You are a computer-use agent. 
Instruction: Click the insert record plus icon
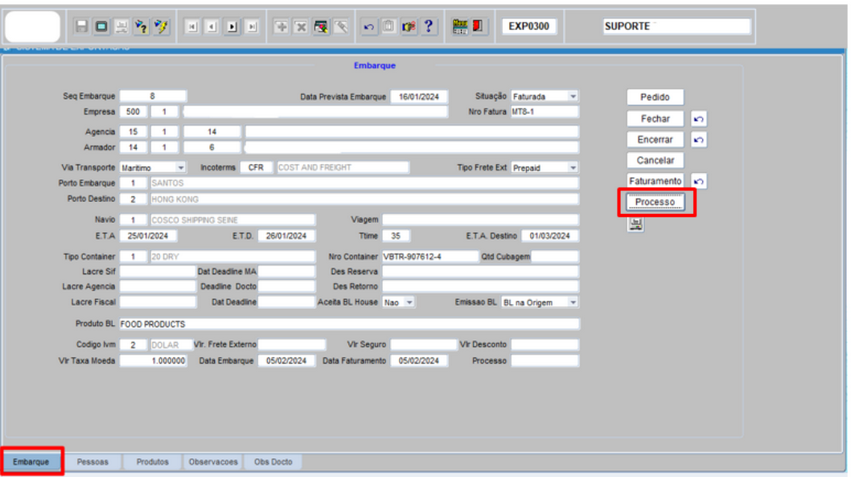pos(282,27)
